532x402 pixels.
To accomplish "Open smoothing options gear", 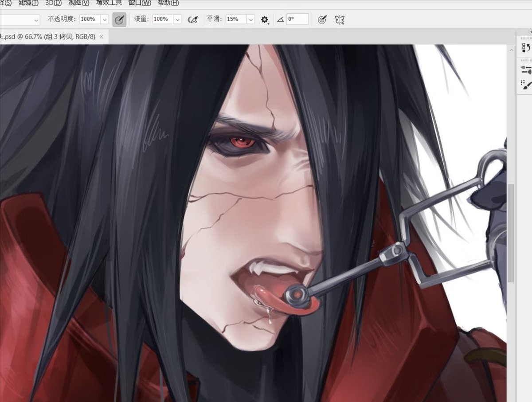I will pos(265,20).
